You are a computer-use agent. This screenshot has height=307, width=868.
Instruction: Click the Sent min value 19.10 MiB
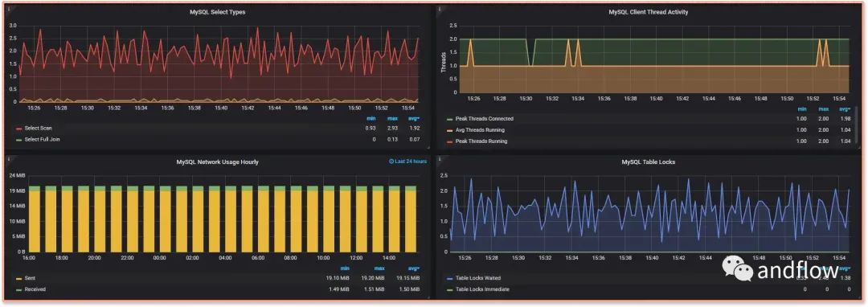[x=338, y=278]
